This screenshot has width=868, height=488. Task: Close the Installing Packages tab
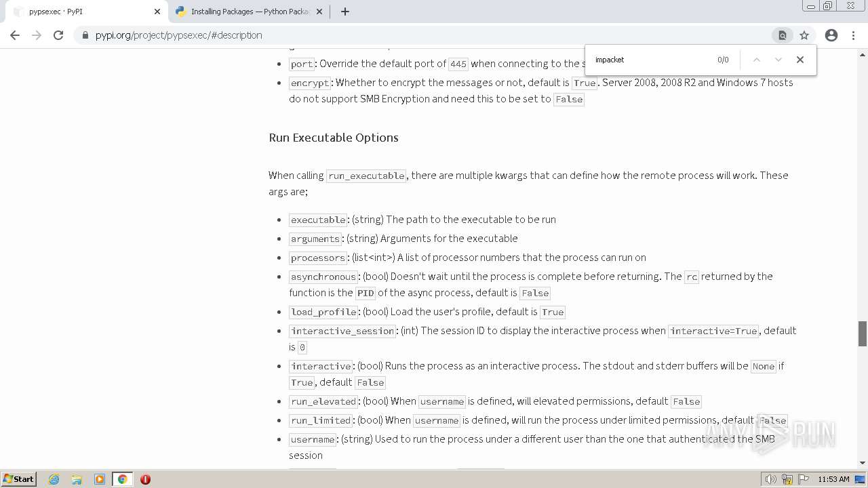point(319,12)
